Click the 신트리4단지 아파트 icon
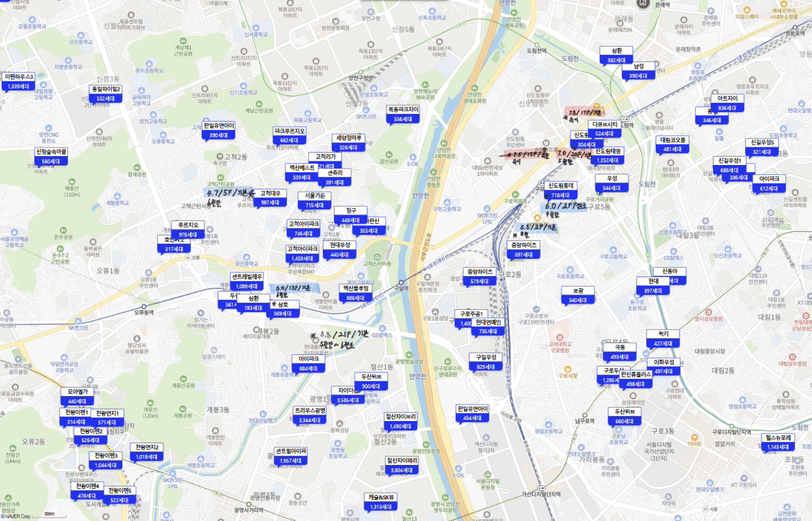The image size is (812, 521). pos(205,89)
